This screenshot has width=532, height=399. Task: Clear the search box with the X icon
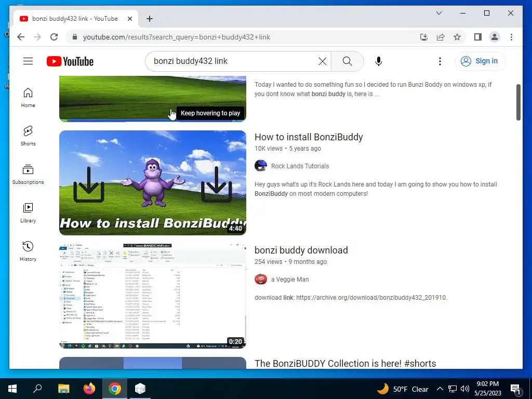coord(322,61)
